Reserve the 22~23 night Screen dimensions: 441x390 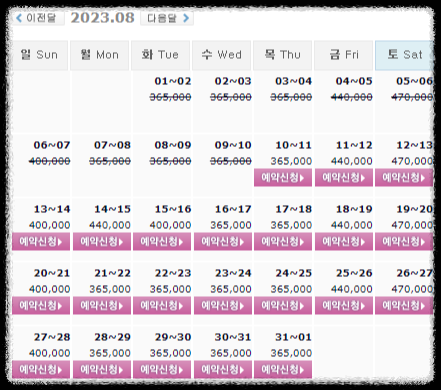pos(162,305)
